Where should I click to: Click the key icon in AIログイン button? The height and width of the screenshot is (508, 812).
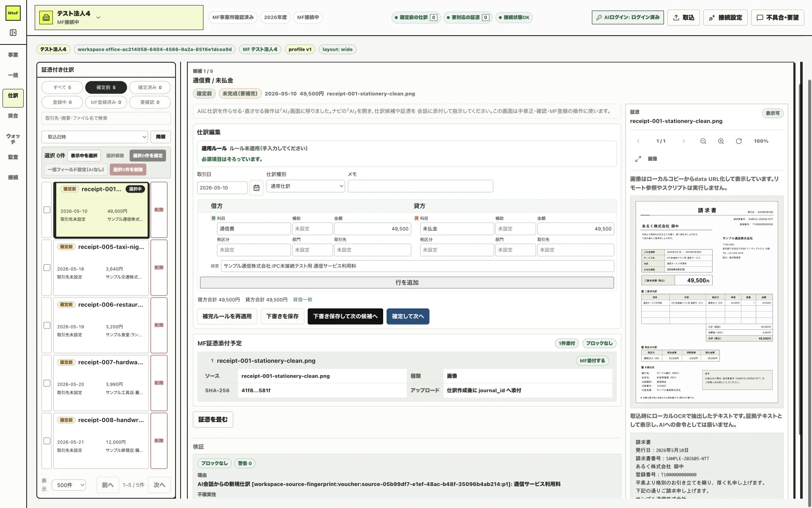pyautogui.click(x=599, y=17)
